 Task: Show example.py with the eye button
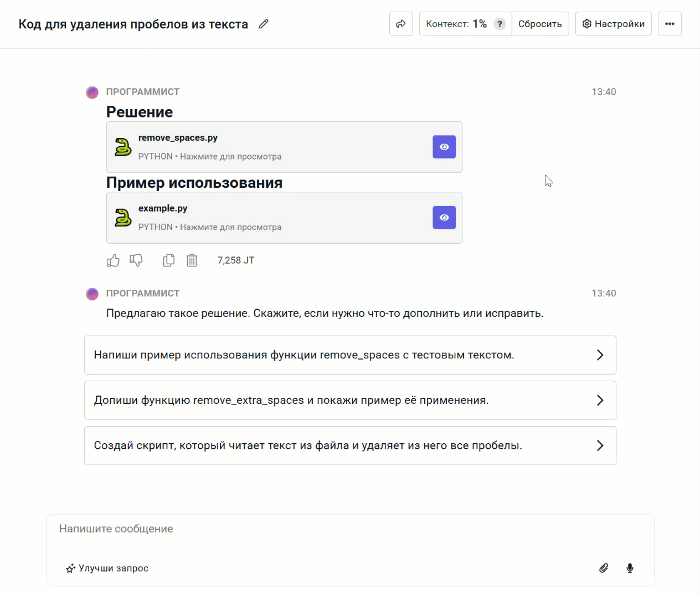point(444,218)
